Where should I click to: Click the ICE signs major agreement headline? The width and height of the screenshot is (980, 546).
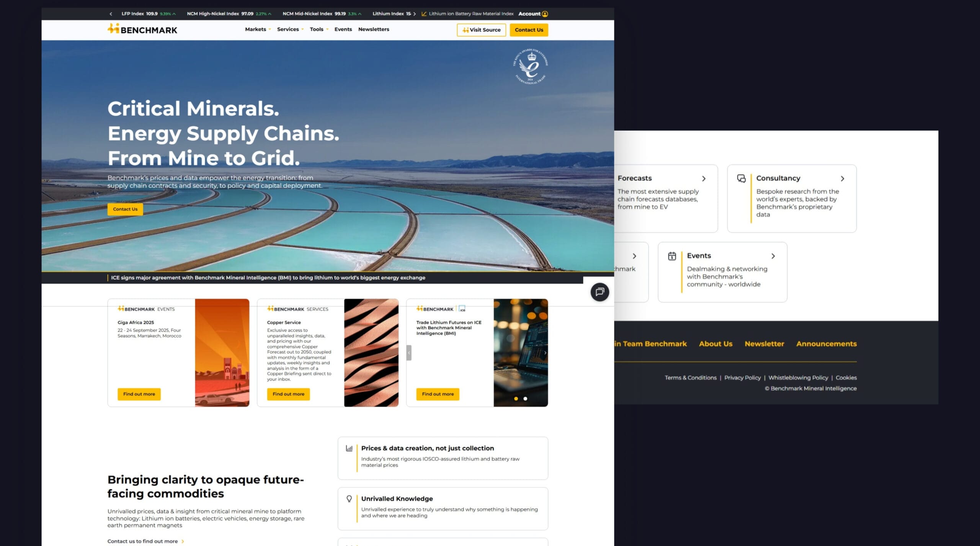pyautogui.click(x=268, y=278)
